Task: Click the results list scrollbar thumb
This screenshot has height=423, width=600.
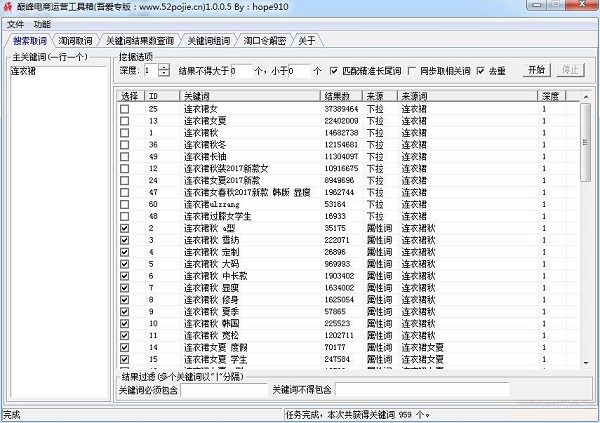Action: (x=585, y=142)
